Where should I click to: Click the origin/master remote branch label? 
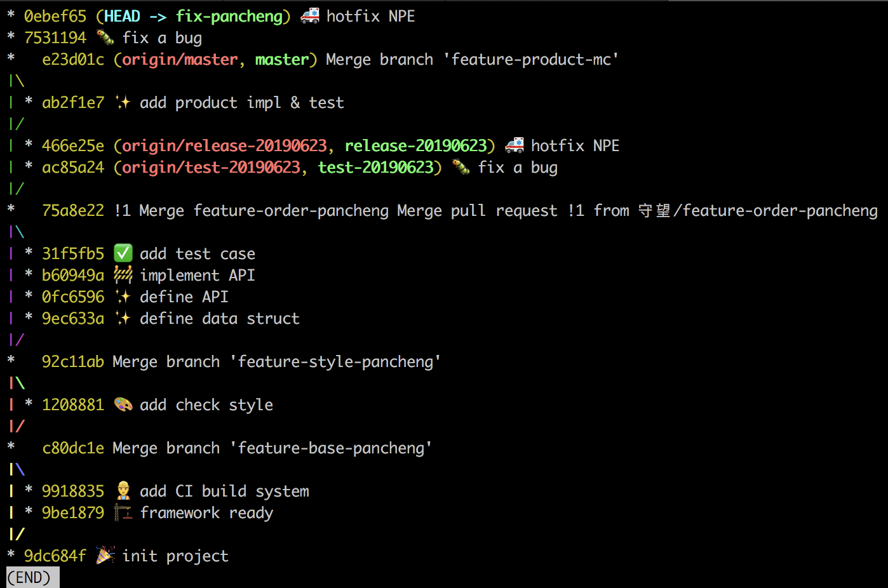pos(180,59)
